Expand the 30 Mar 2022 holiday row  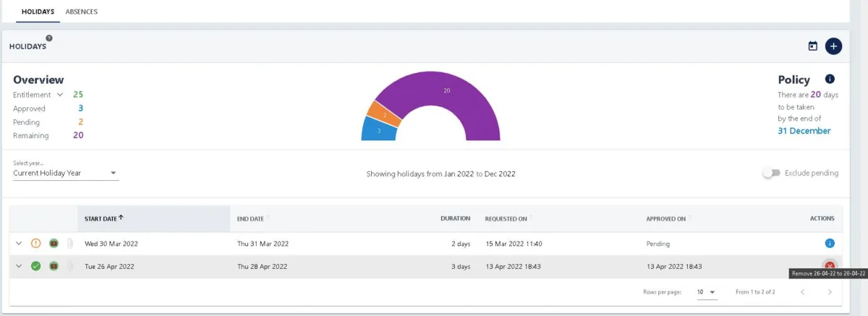point(19,244)
